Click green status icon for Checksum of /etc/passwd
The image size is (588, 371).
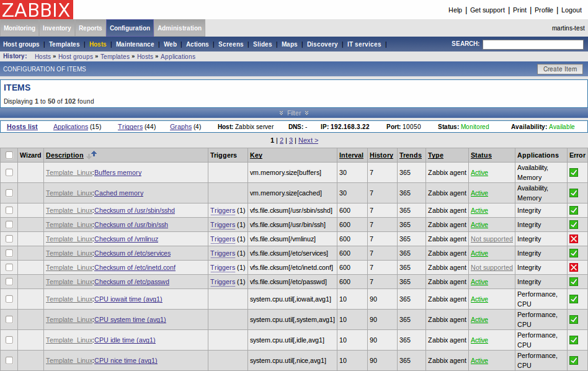[x=573, y=282]
